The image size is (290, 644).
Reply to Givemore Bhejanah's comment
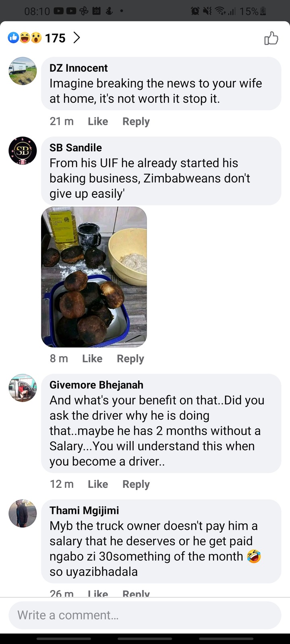pos(136,484)
